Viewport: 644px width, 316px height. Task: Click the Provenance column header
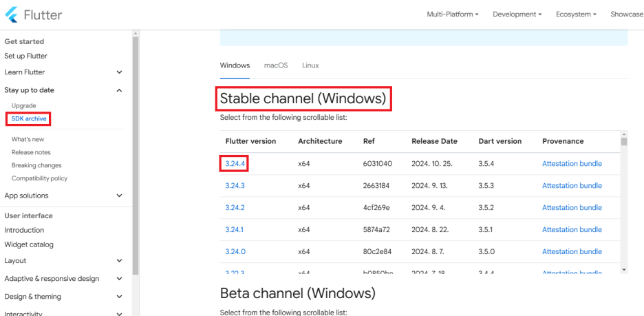coord(563,141)
